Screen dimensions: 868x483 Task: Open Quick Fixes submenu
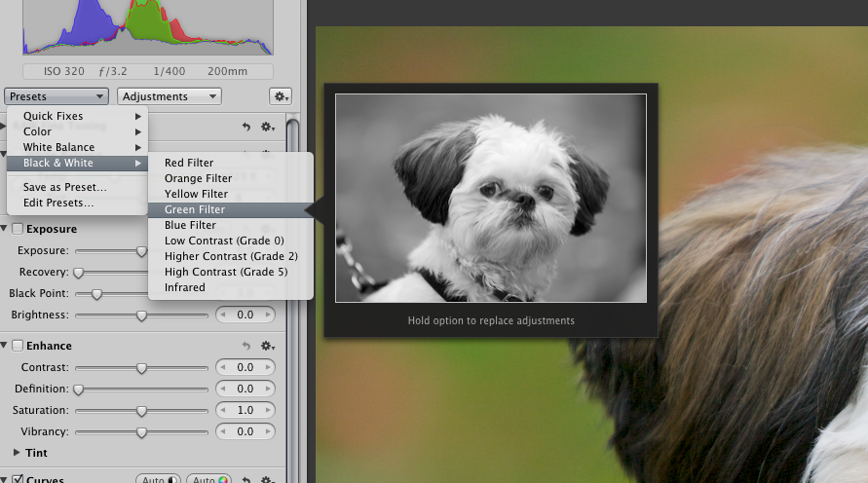(77, 116)
